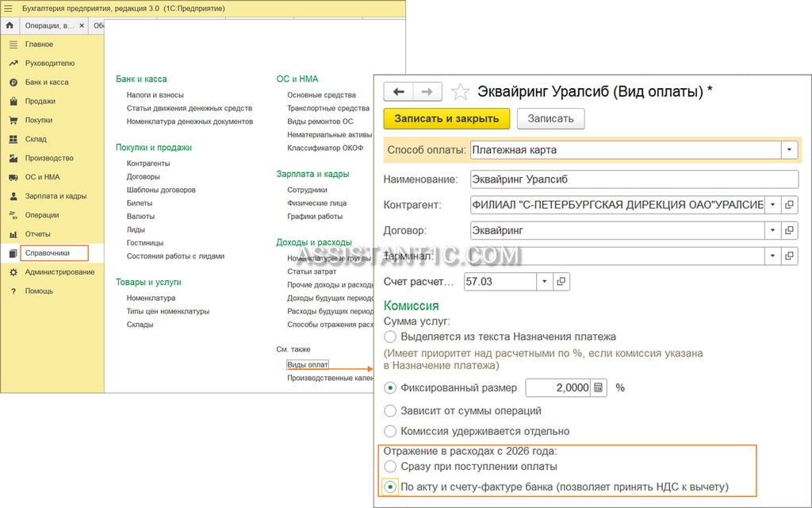This screenshot has width=812, height=508.
Task: Expand the Терминал dropdown arrow
Action: pyautogui.click(x=772, y=256)
